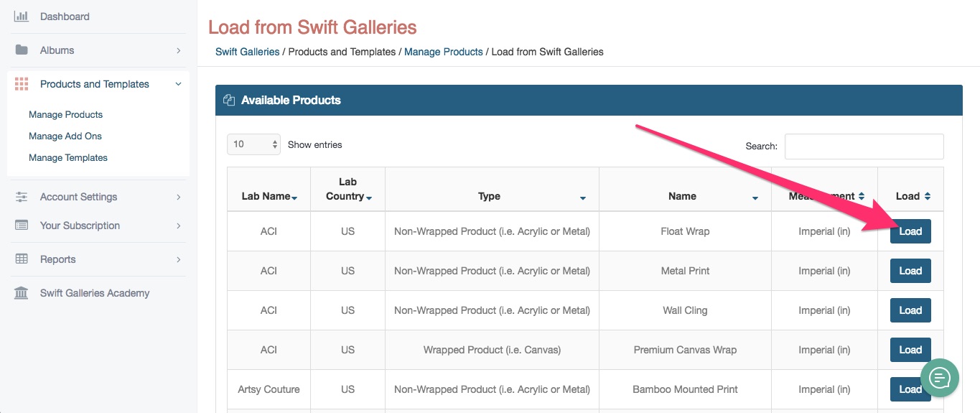This screenshot has width=980, height=413.
Task: Select the Wall Cling name cell
Action: pos(685,310)
